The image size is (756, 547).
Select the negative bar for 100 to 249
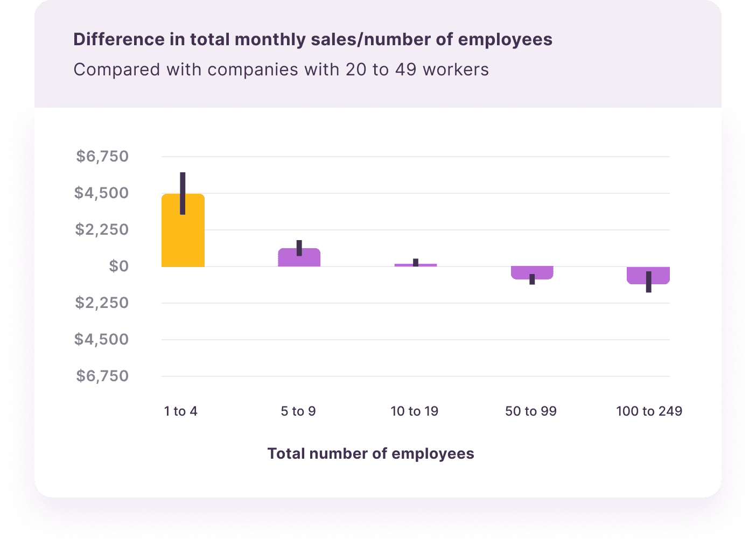[x=648, y=275]
